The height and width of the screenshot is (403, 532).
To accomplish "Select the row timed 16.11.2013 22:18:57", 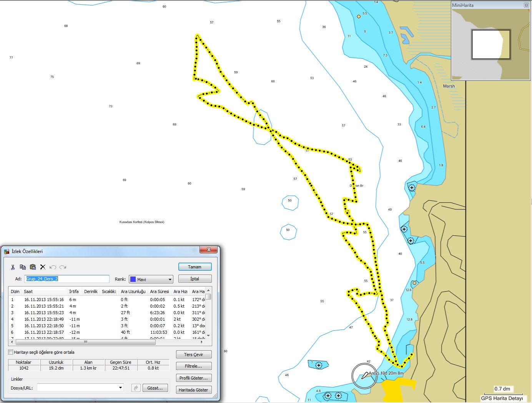I will 107,332.
